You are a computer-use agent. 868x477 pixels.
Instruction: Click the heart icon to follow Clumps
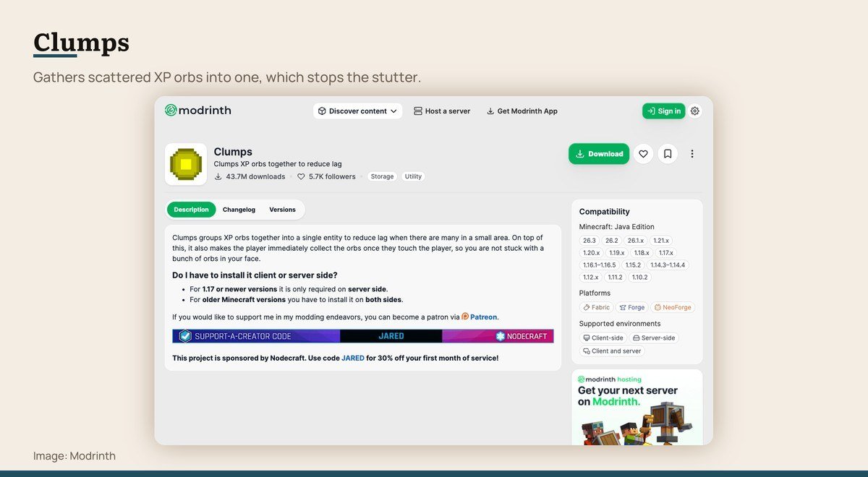(643, 154)
